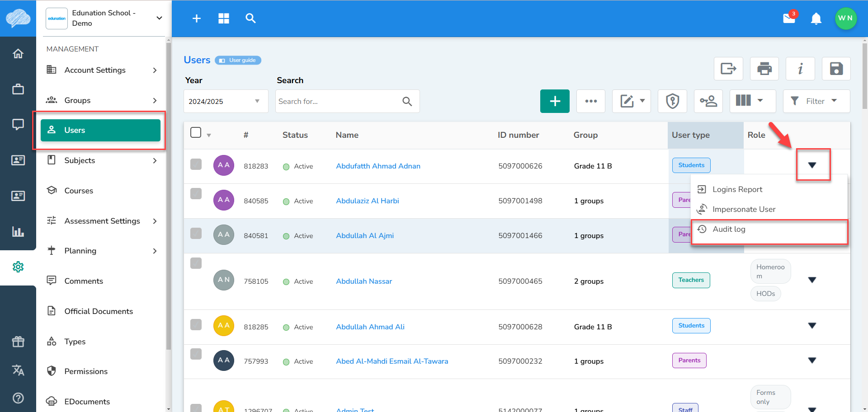Toggle the select all header checkbox
This screenshot has height=412, width=868.
point(196,132)
